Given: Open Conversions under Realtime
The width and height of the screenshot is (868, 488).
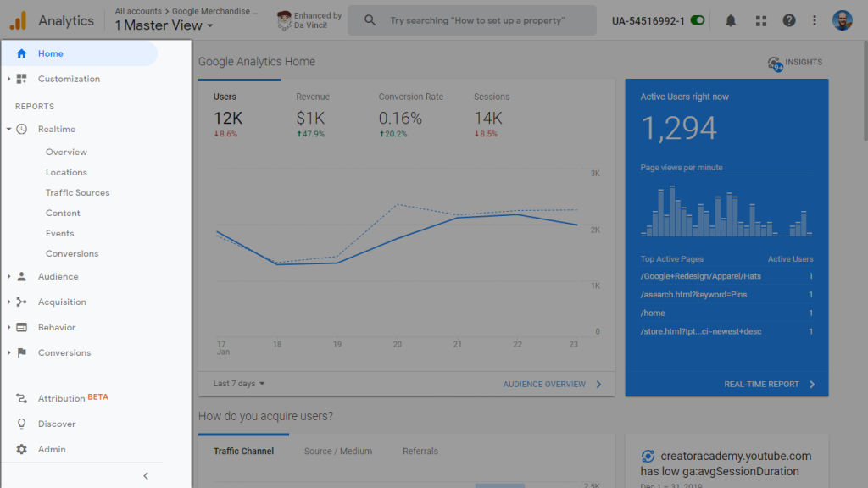Looking at the screenshot, I should click(72, 253).
